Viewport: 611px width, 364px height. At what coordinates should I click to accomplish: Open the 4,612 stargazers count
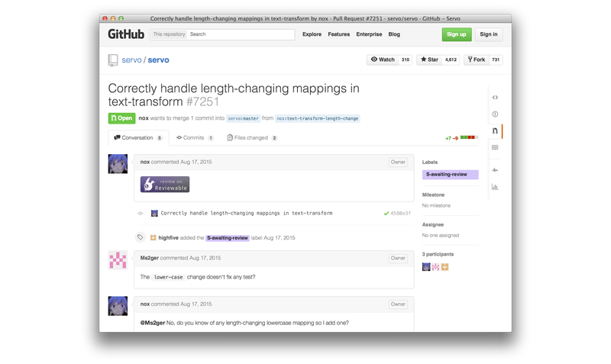[451, 60]
